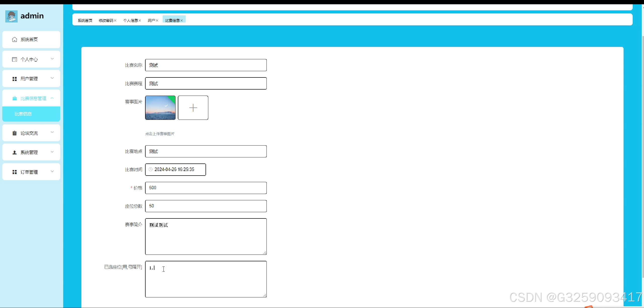Close the 用户 tab

157,20
